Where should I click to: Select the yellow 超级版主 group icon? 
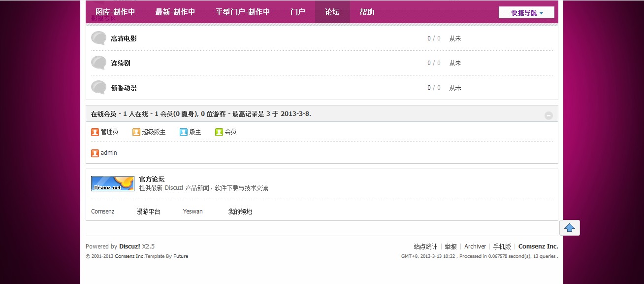(x=136, y=132)
